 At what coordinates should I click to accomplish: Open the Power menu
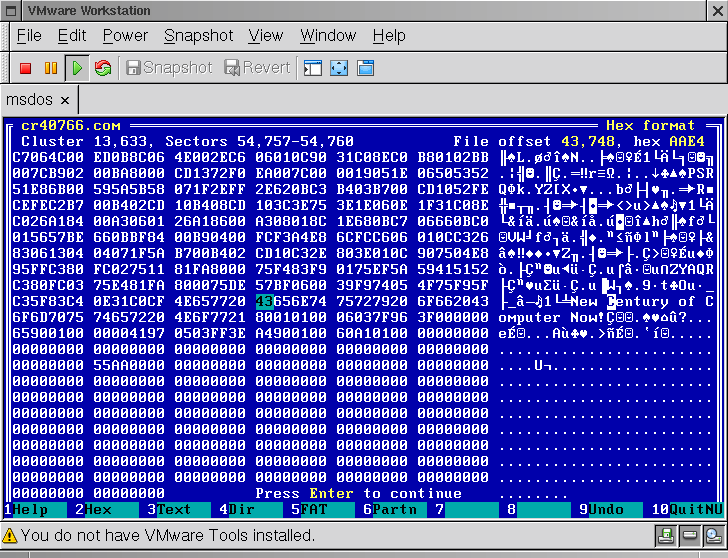tap(125, 36)
